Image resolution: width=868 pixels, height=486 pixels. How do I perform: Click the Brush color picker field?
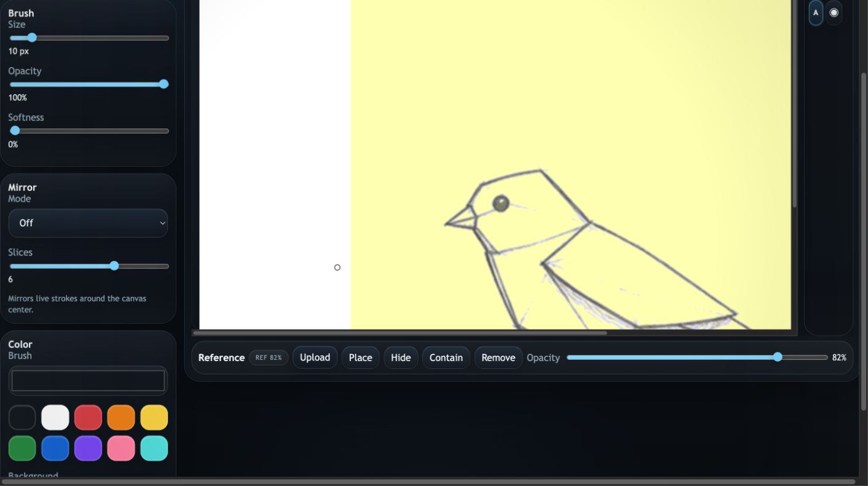tap(88, 381)
